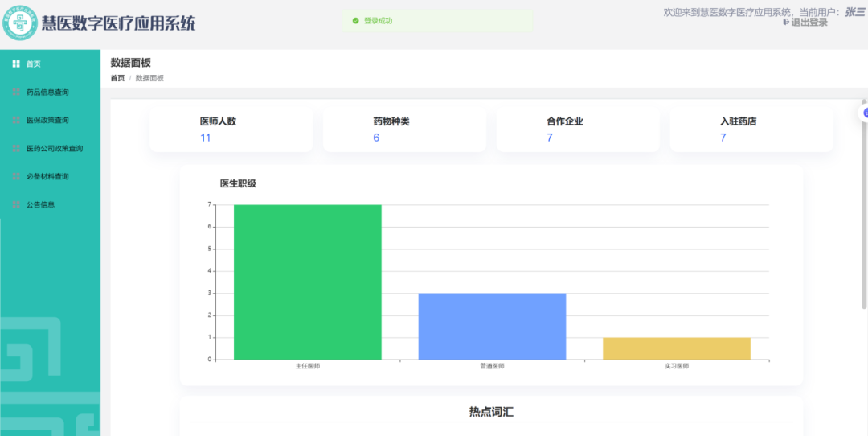Click the yellow 实习医师 bar
868x436 pixels.
click(x=677, y=348)
